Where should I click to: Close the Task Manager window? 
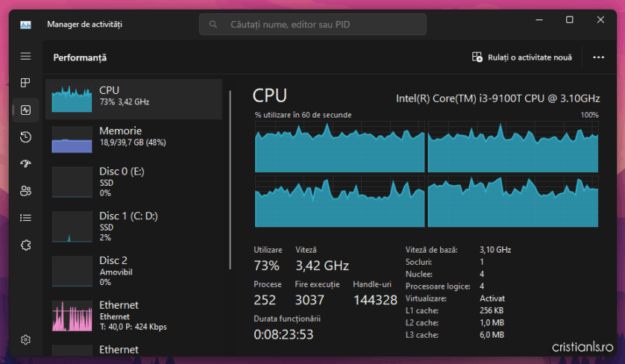[600, 19]
